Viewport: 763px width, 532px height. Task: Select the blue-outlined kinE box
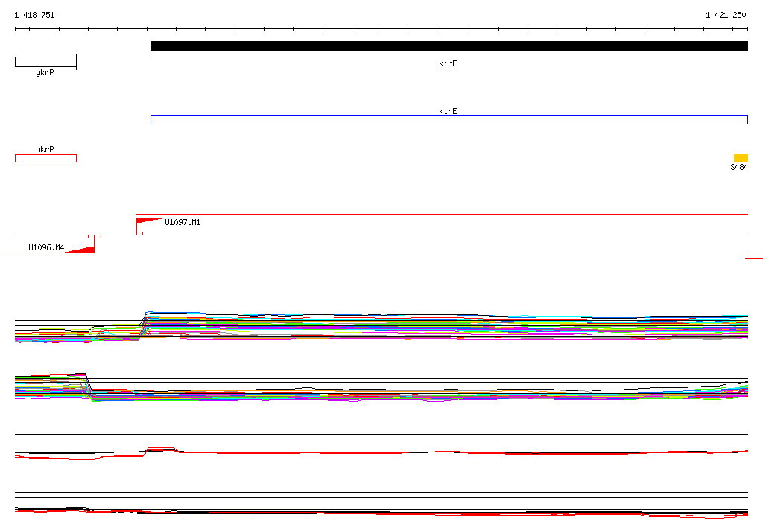[x=449, y=120]
